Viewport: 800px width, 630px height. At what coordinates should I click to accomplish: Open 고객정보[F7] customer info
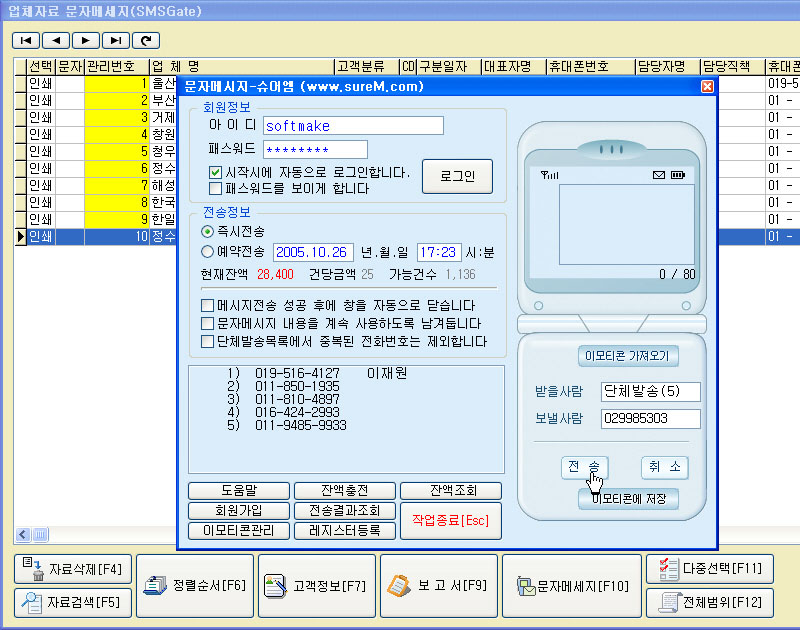[317, 586]
